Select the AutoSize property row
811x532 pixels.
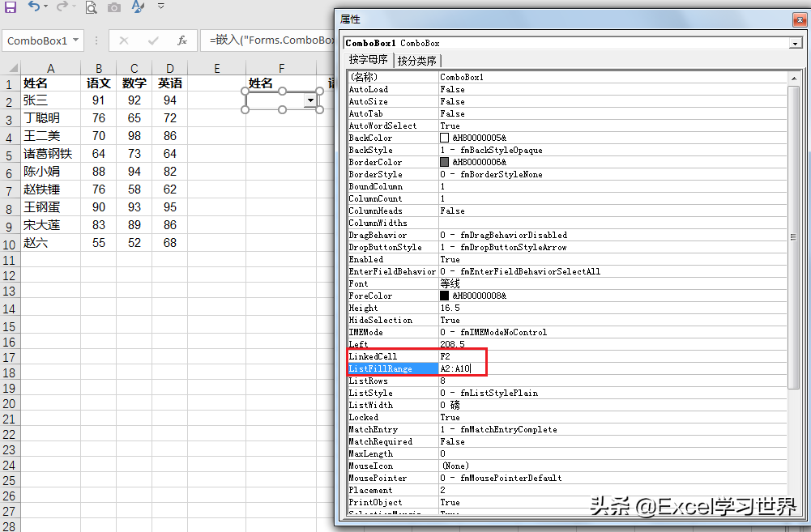pyautogui.click(x=567, y=102)
